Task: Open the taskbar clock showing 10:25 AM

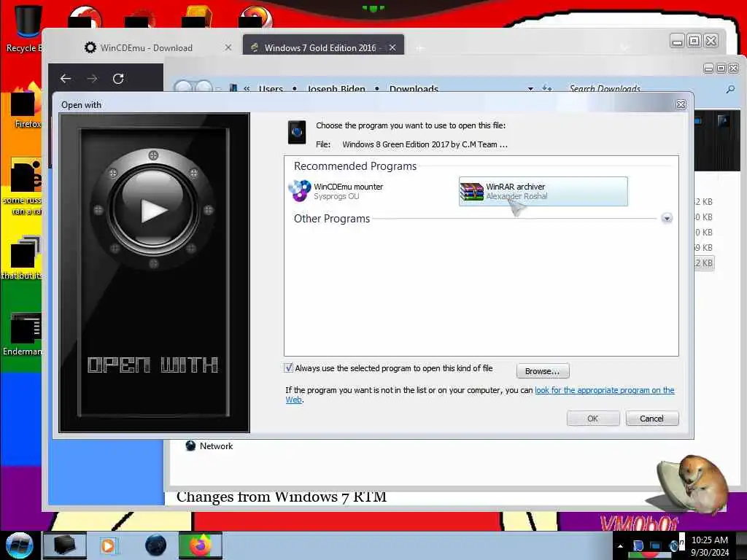Action: 709,545
